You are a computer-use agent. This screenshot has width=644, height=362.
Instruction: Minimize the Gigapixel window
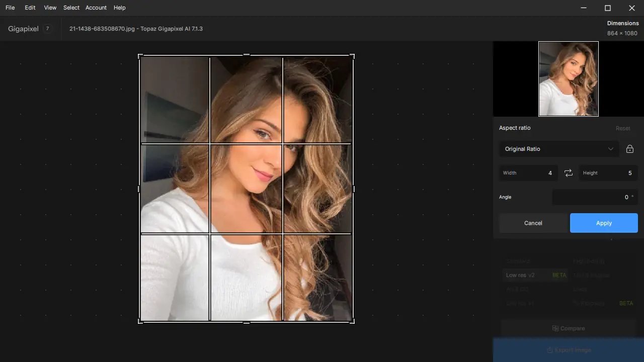tap(584, 8)
